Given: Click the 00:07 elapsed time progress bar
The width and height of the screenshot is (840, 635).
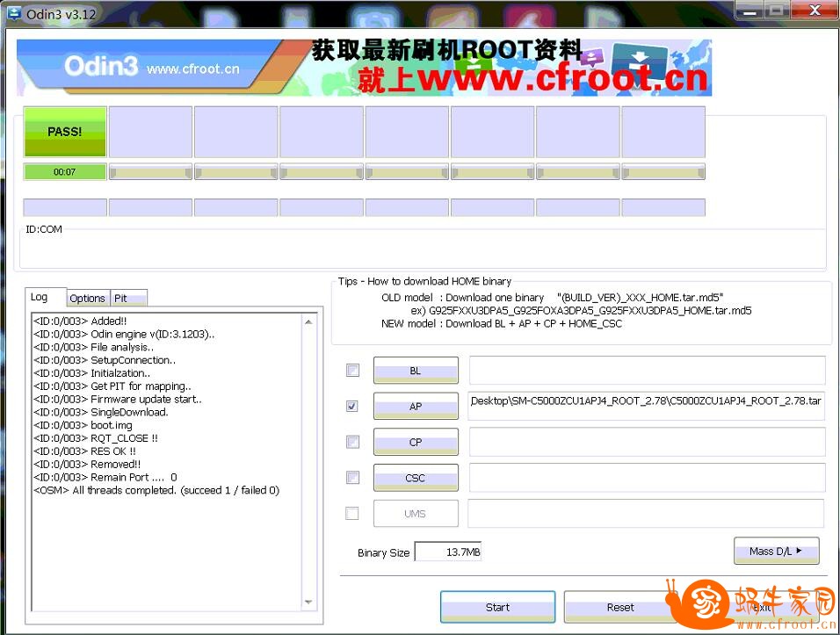Looking at the screenshot, I should coord(65,172).
